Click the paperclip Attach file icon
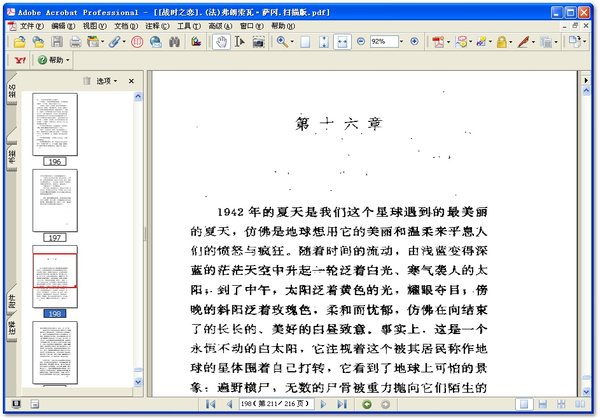The height and width of the screenshot is (420, 600). click(114, 42)
